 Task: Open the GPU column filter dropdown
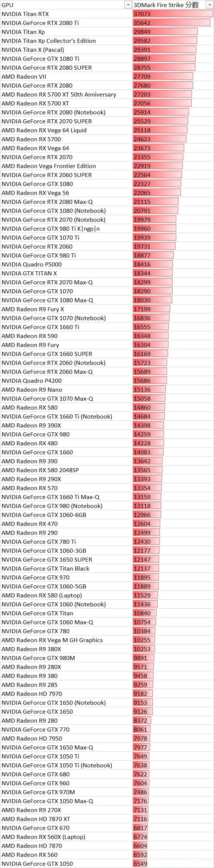[x=128, y=5]
